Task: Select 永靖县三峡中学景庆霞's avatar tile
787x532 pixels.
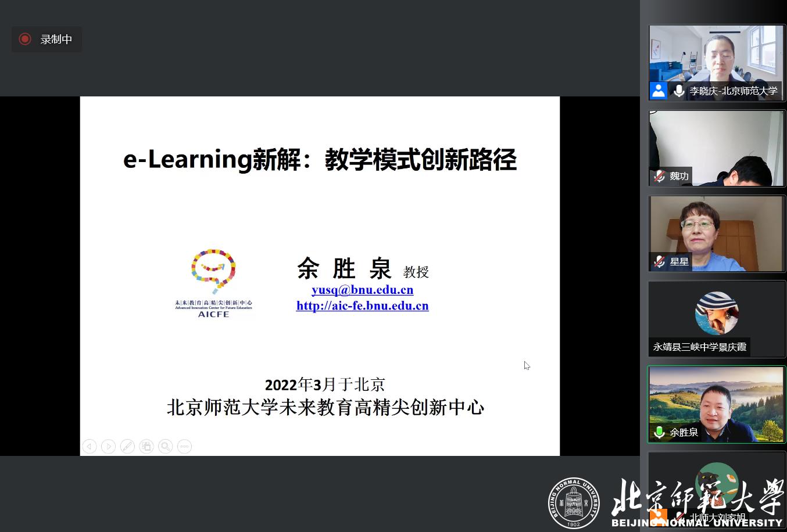Action: pyautogui.click(x=716, y=318)
